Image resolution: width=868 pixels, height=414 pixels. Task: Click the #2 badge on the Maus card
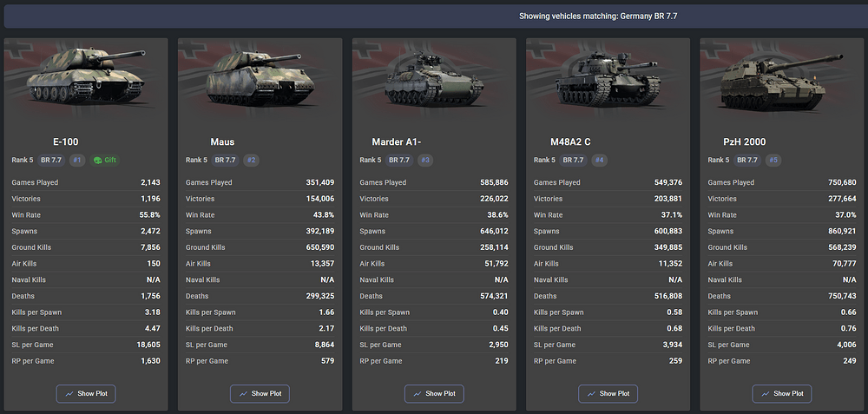(x=252, y=160)
